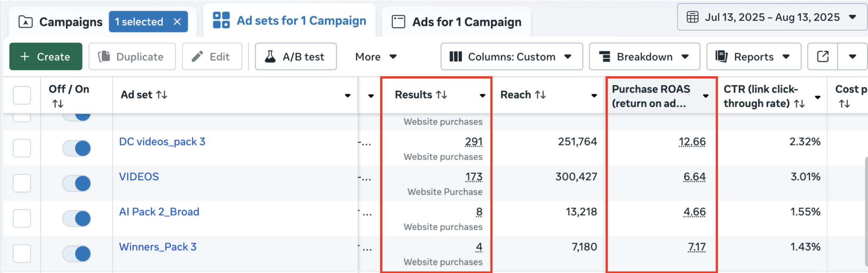
Task: Click the vertical scrollbar of the table
Action: point(866,212)
